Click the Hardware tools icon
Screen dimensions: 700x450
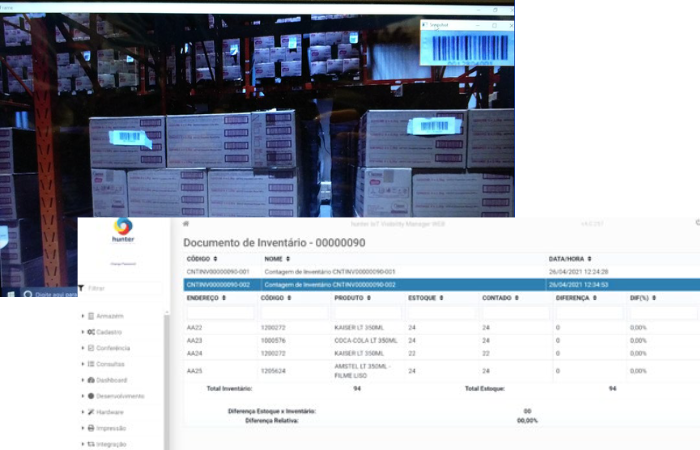[x=91, y=412]
